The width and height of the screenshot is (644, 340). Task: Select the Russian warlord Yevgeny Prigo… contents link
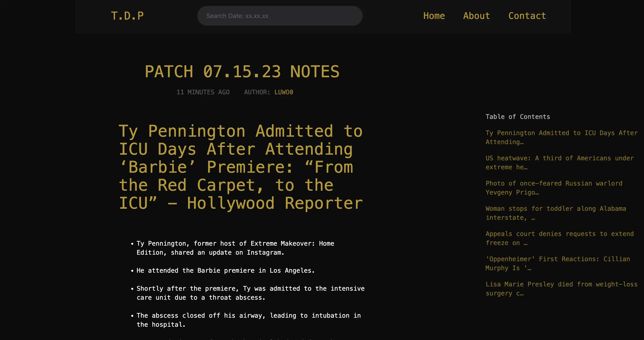point(554,188)
